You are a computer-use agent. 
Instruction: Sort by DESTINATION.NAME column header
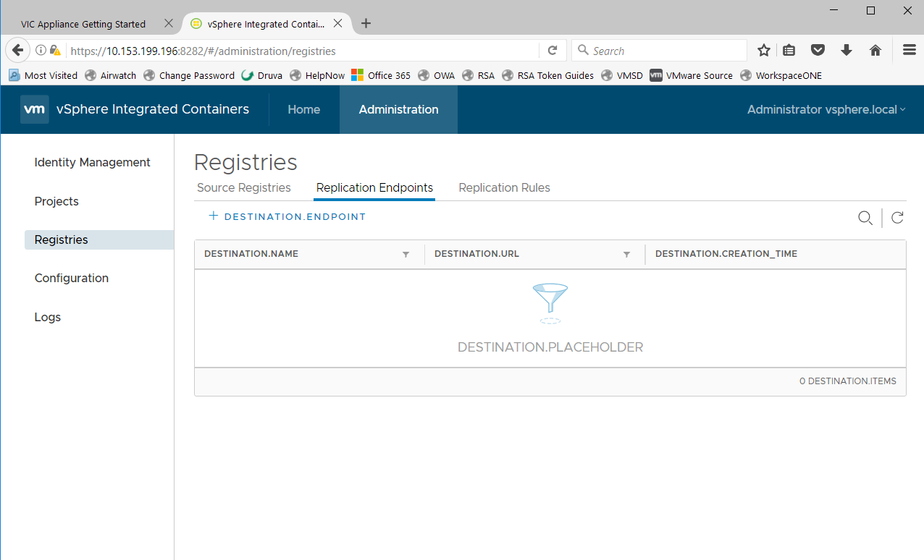(251, 254)
